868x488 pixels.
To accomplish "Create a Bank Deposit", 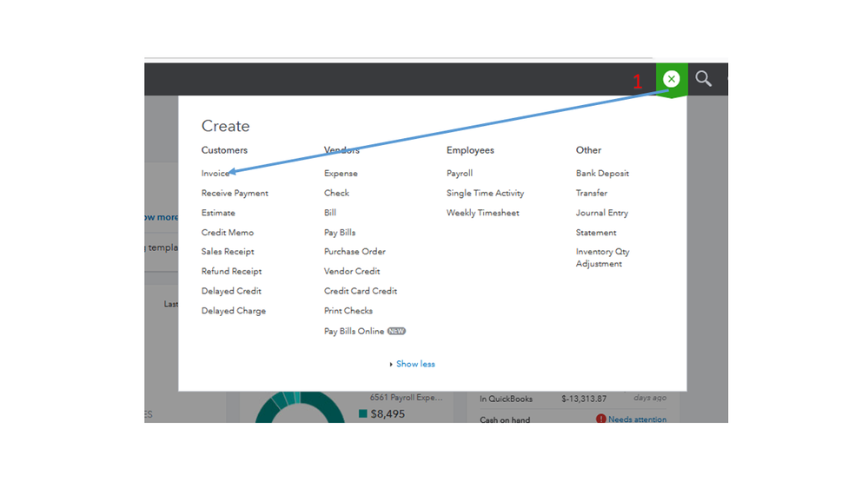I will click(602, 173).
